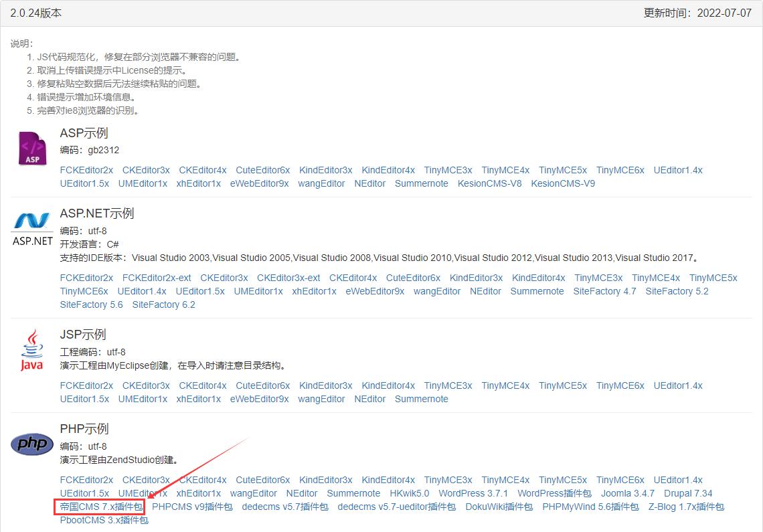The height and width of the screenshot is (532, 763).
Task: Open KindEditor4x link in JSP section
Action: 388,385
